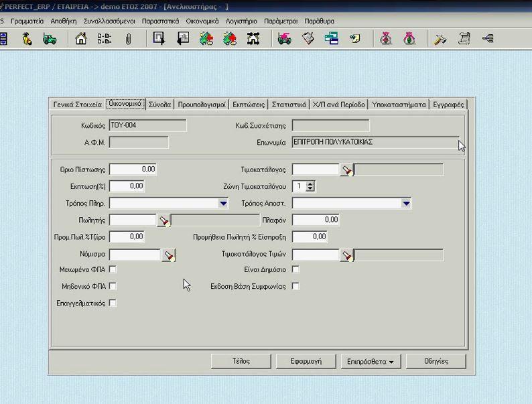Click the document with outgoing arrow icon

pyautogui.click(x=159, y=38)
